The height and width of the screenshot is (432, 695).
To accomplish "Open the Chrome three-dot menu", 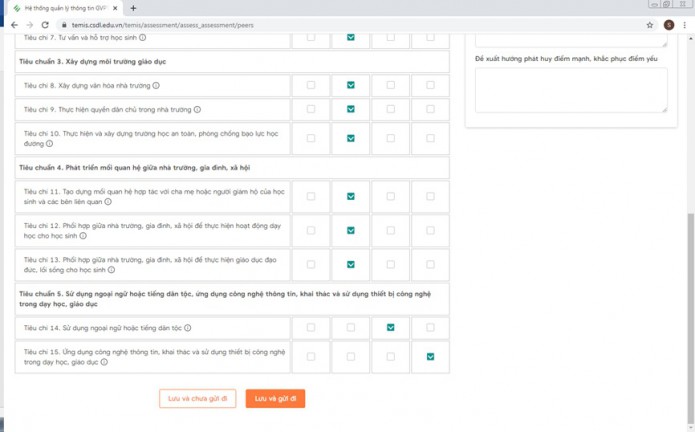I will (685, 25).
